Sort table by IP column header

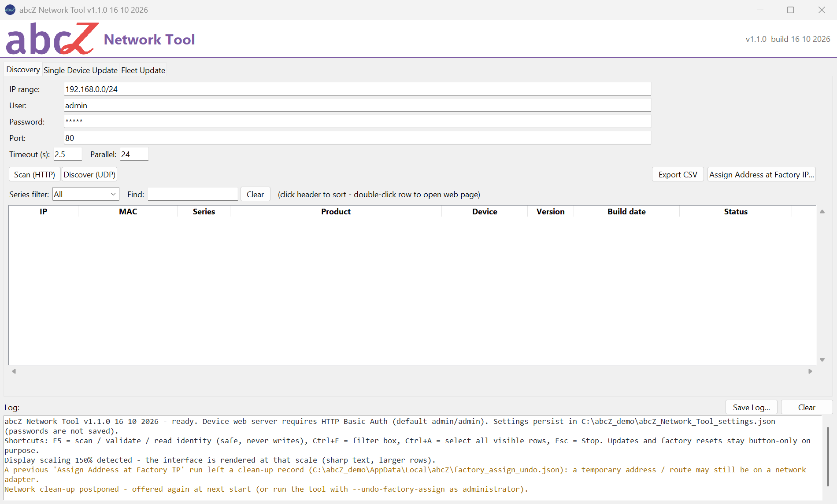(43, 211)
